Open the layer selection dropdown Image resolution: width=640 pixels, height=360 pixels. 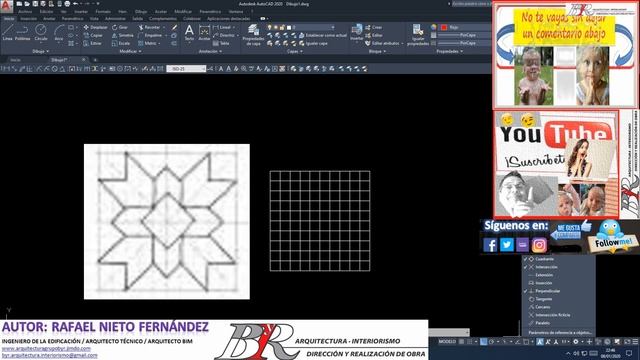pos(302,27)
